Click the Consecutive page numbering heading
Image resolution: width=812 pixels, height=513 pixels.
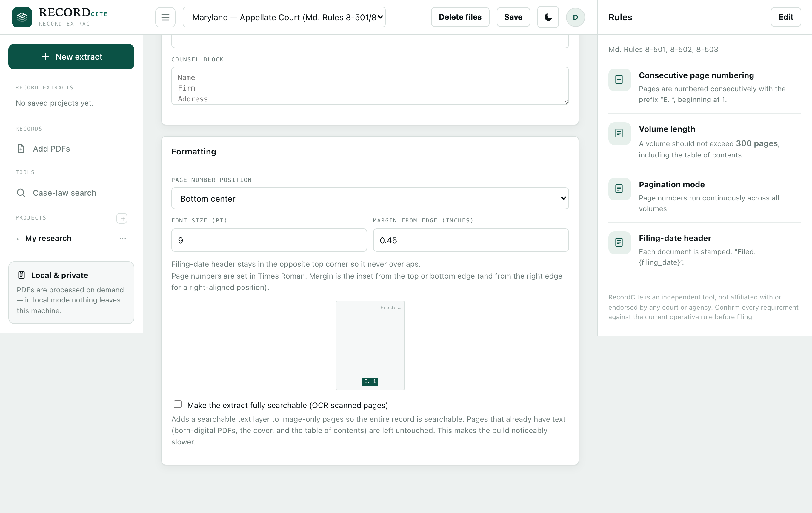696,75
